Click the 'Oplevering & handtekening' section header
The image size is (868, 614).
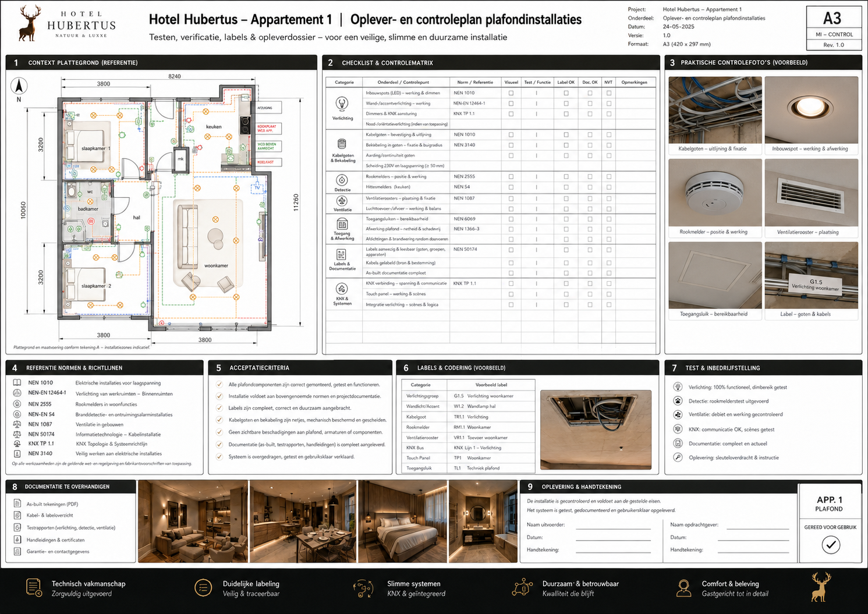click(658, 487)
